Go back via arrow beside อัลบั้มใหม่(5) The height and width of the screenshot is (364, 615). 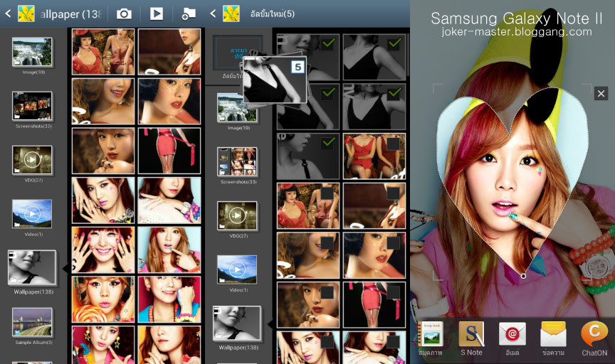[x=213, y=14]
